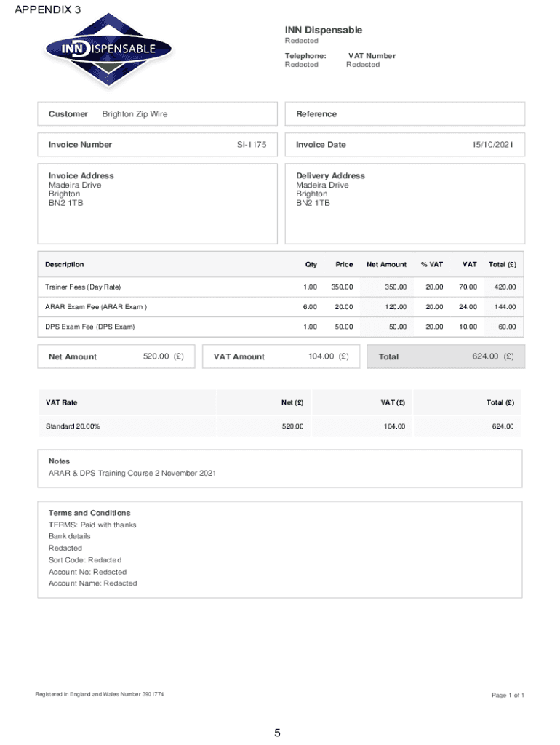Image resolution: width=560 pixels, height=745 pixels.
Task: Click the empty Reference field
Action: (x=404, y=114)
